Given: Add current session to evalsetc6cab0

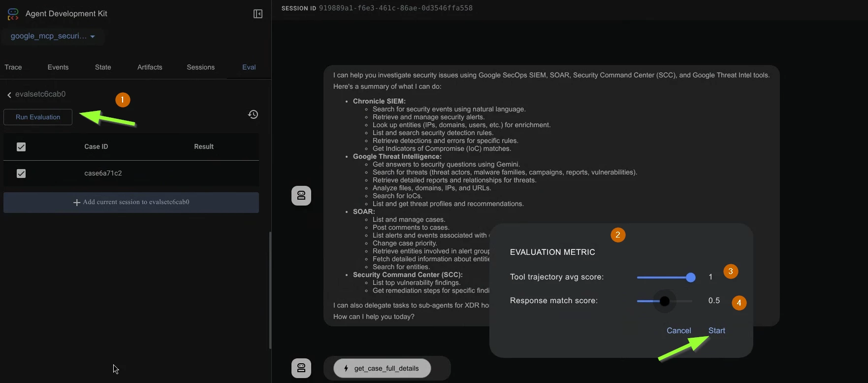Looking at the screenshot, I should click(131, 203).
